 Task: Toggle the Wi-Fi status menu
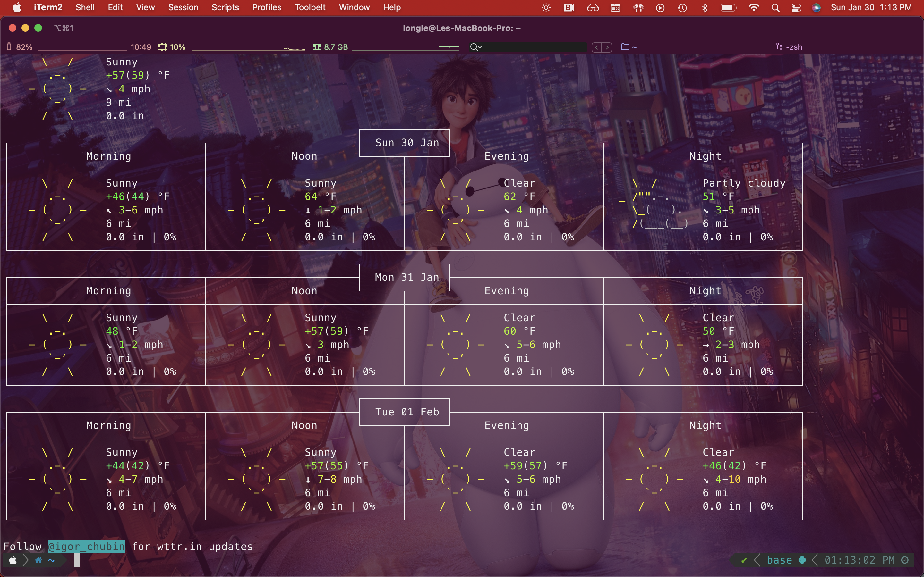pyautogui.click(x=753, y=8)
